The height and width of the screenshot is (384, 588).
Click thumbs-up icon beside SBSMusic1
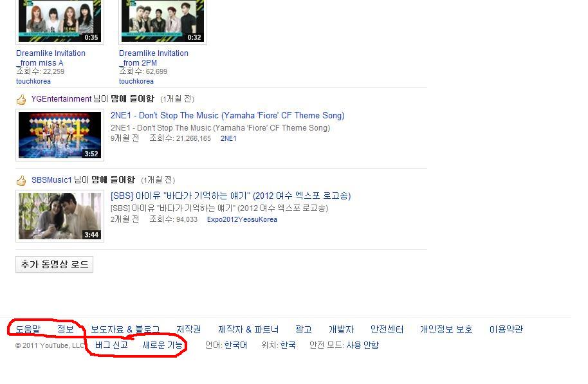click(21, 180)
